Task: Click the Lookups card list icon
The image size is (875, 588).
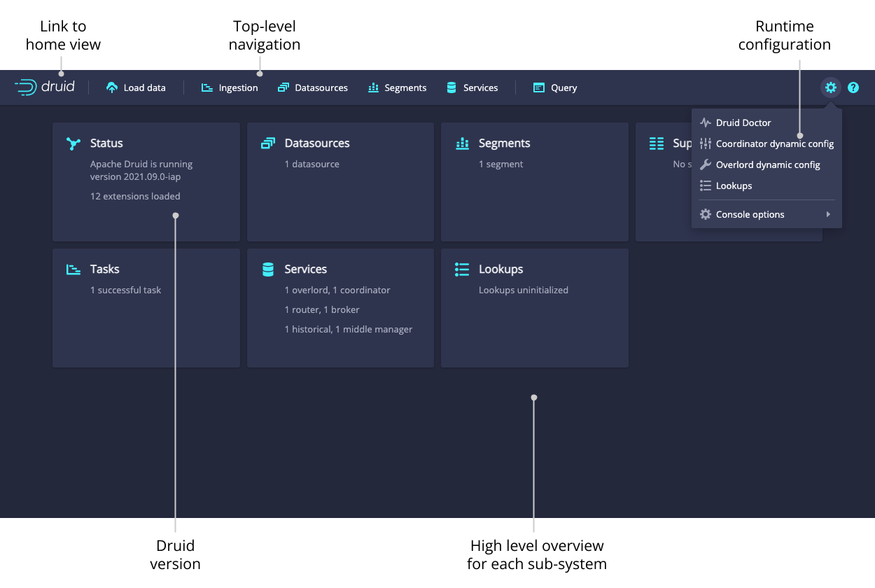Action: pos(462,269)
